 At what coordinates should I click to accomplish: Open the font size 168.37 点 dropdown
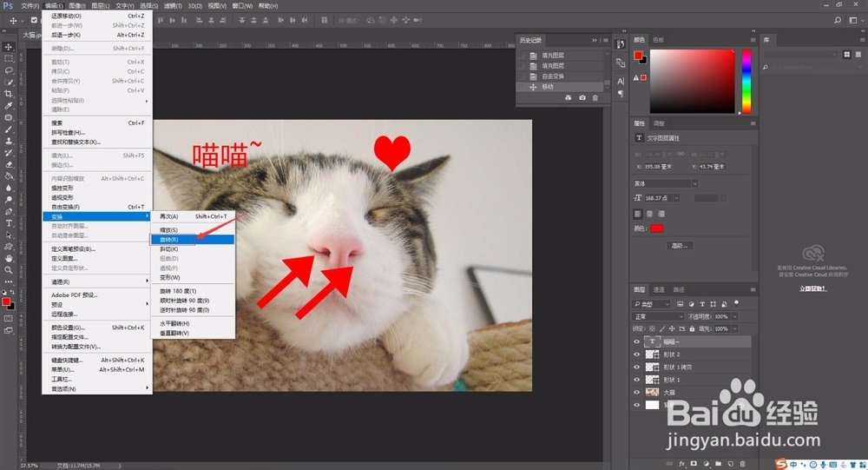point(676,198)
